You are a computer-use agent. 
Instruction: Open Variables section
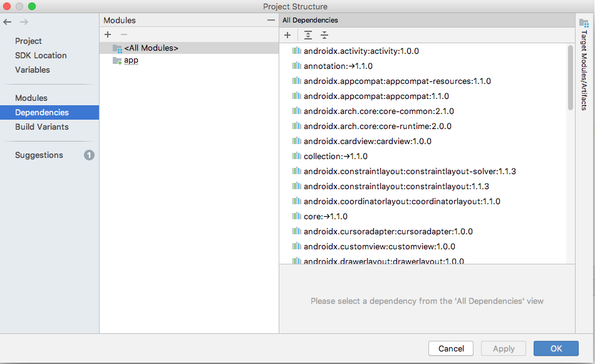coord(33,70)
